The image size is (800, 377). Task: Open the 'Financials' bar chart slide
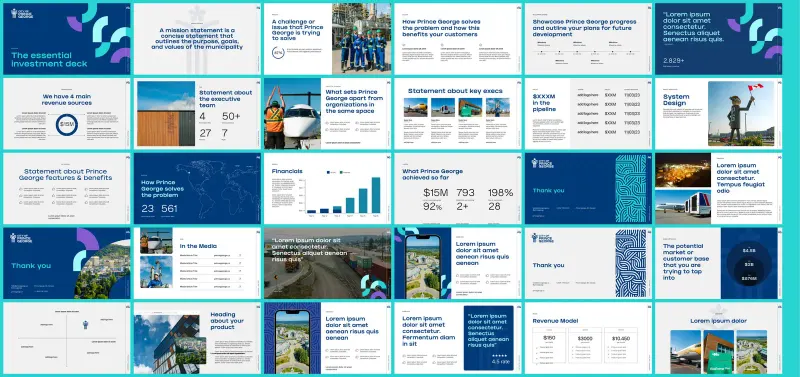pyautogui.click(x=327, y=188)
